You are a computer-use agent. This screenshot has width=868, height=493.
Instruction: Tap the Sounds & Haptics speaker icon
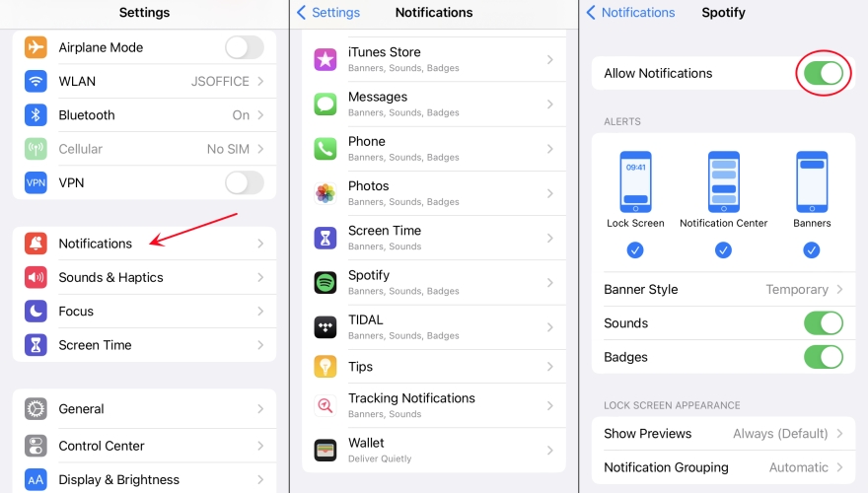click(x=36, y=277)
